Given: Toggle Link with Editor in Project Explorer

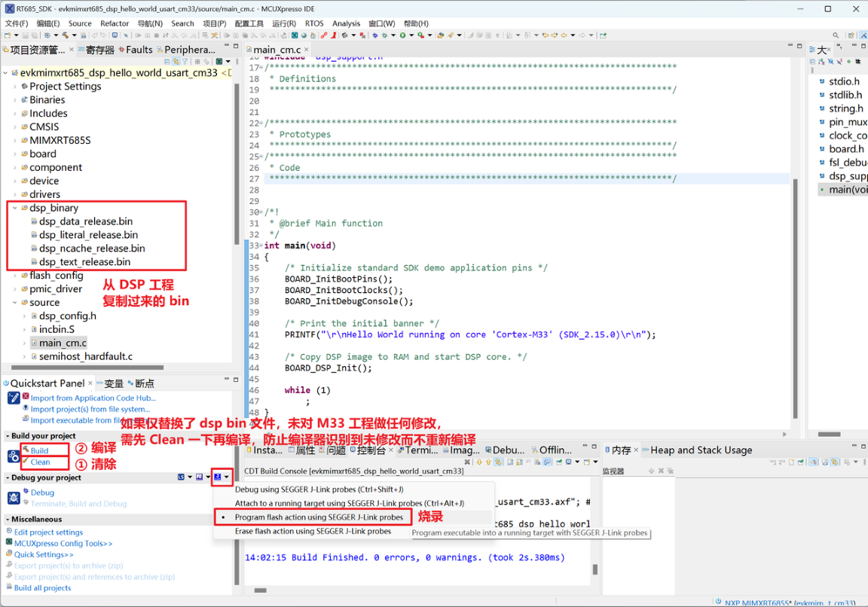Looking at the screenshot, I should coord(176,61).
